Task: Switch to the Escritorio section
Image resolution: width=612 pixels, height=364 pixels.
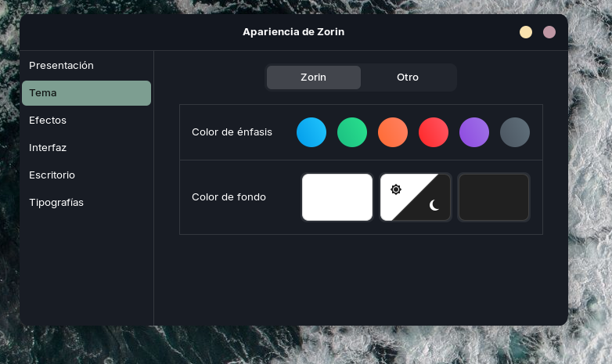Action: point(86,175)
